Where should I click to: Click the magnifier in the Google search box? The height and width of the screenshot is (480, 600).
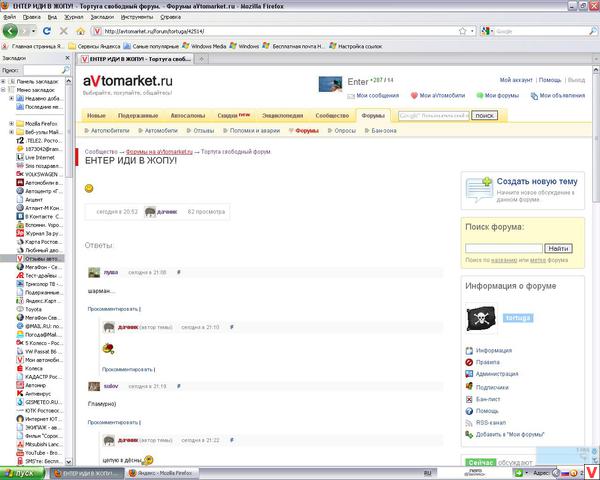coord(592,31)
